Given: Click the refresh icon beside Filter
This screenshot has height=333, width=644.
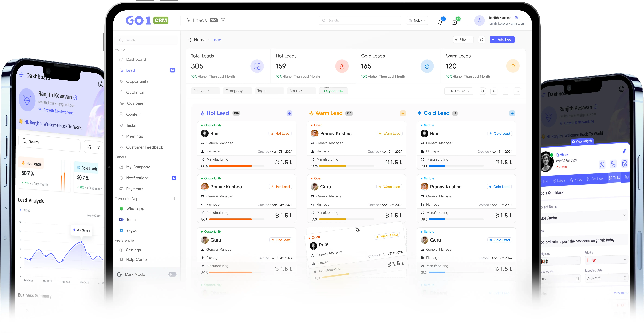Looking at the screenshot, I should coord(482,39).
